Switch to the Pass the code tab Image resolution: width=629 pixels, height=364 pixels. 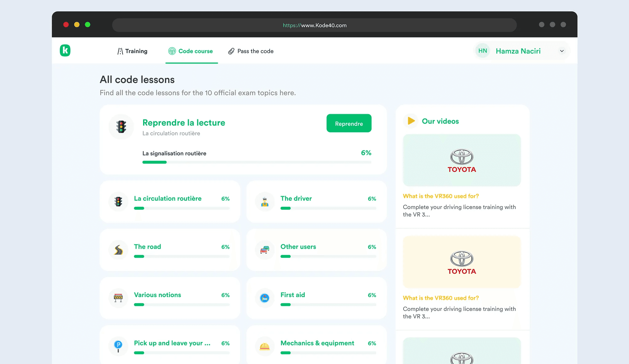tap(251, 51)
